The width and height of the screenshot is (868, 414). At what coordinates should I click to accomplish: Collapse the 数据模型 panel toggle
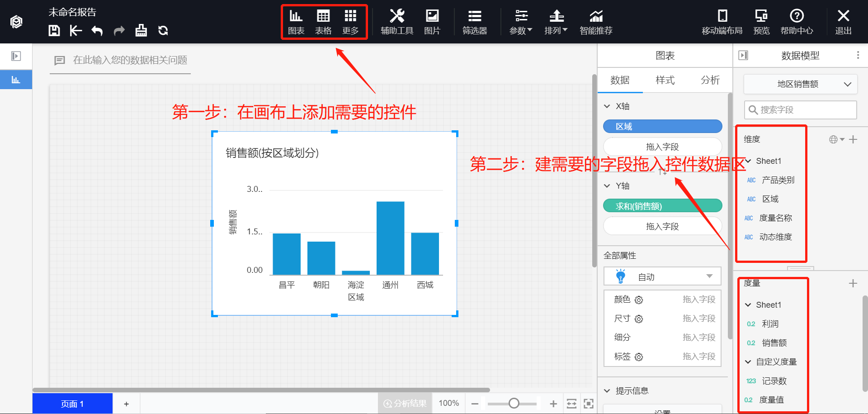pos(743,56)
